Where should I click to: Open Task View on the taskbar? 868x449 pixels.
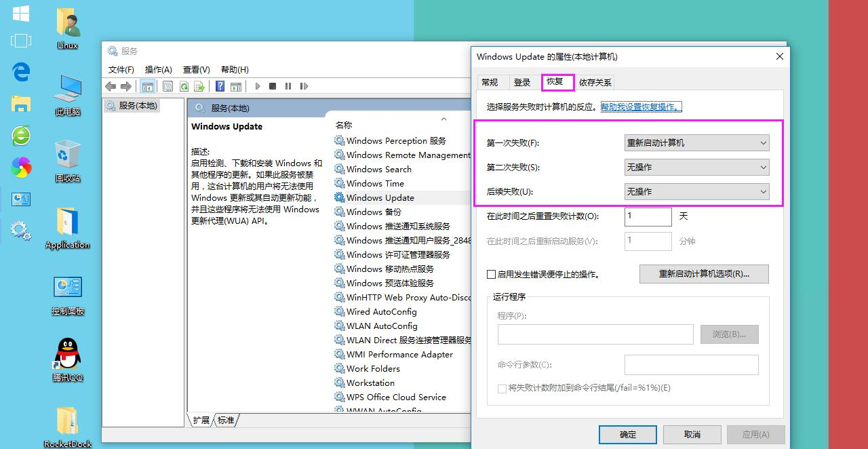coord(21,41)
